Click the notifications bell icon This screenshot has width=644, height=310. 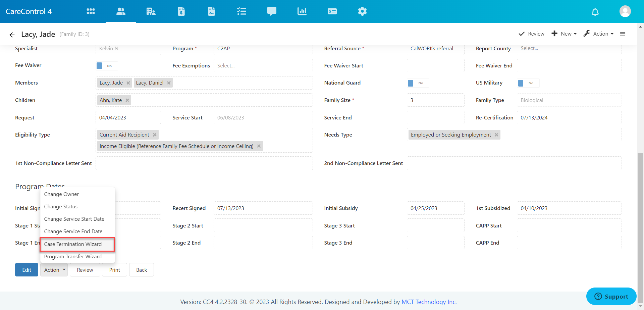point(595,12)
